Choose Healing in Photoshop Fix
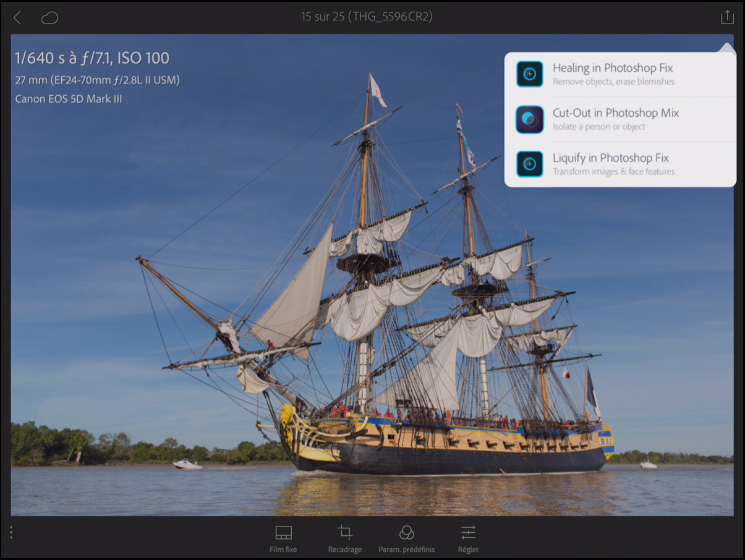The width and height of the screenshot is (745, 560). point(620,74)
